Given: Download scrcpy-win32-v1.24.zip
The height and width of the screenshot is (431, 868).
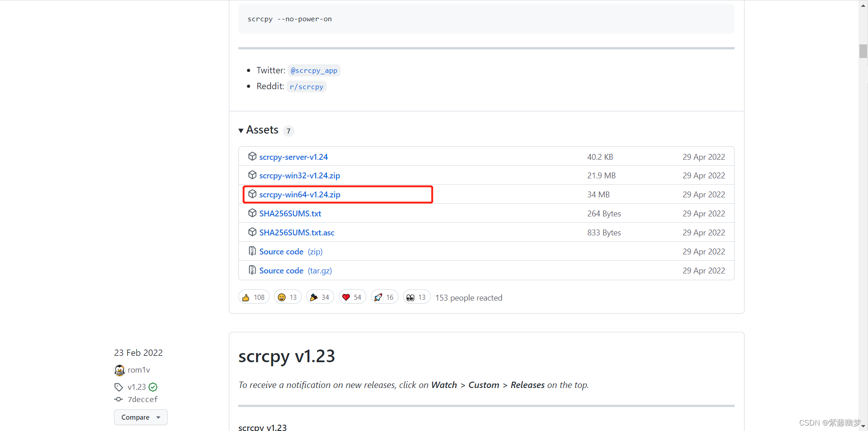Looking at the screenshot, I should pos(299,176).
